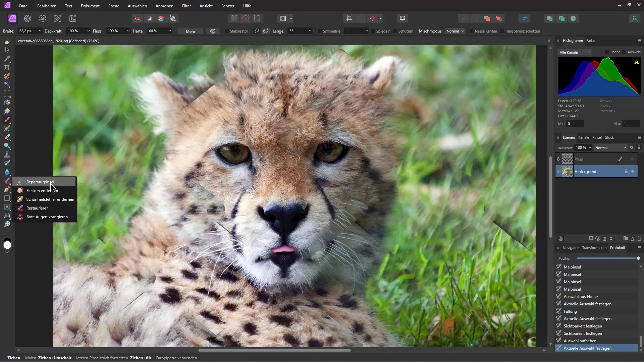Enable the Schützen checkbox

(x=395, y=31)
